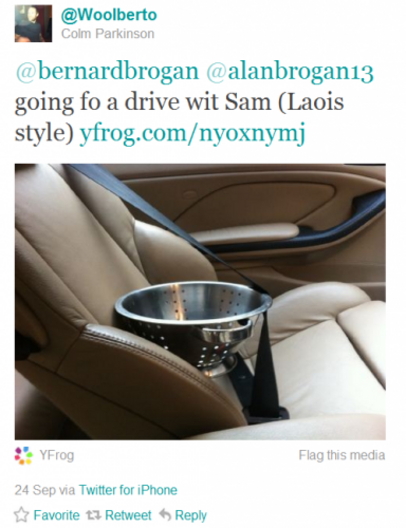
Task: Open Colm Parkinson's profile avatar
Action: (33, 24)
